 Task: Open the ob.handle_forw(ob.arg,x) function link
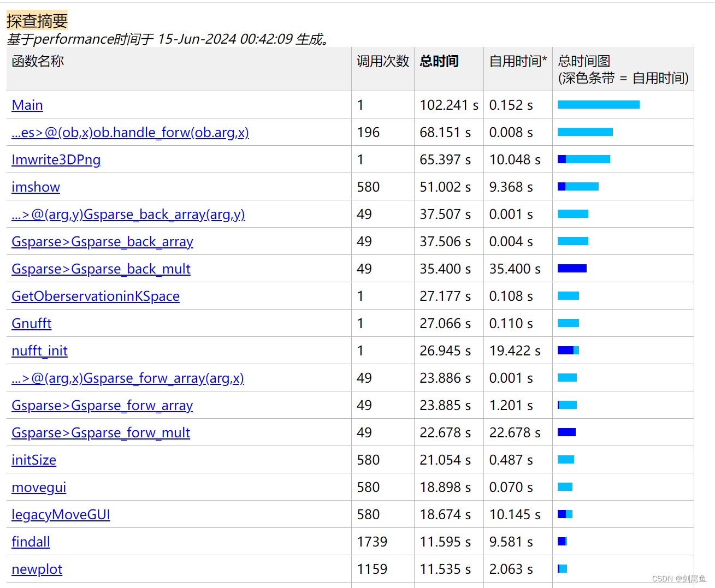[x=130, y=132]
